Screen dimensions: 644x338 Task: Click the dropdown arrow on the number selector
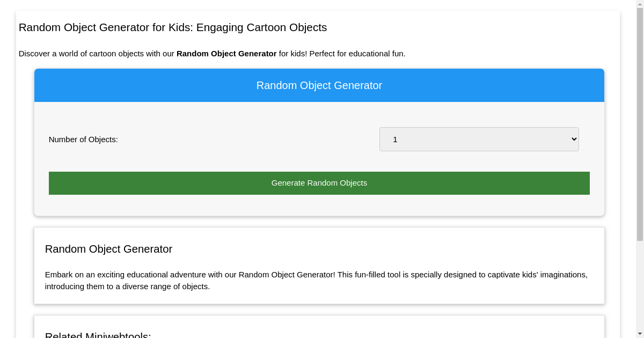(x=574, y=139)
